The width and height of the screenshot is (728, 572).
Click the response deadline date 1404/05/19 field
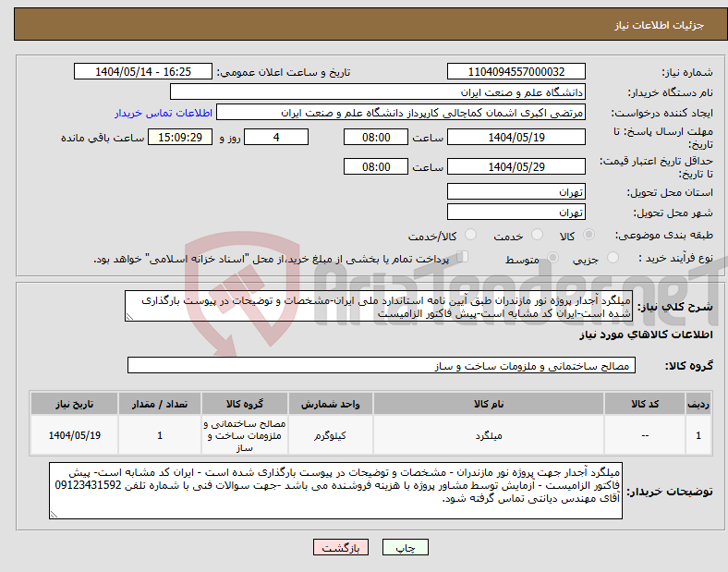[516, 137]
